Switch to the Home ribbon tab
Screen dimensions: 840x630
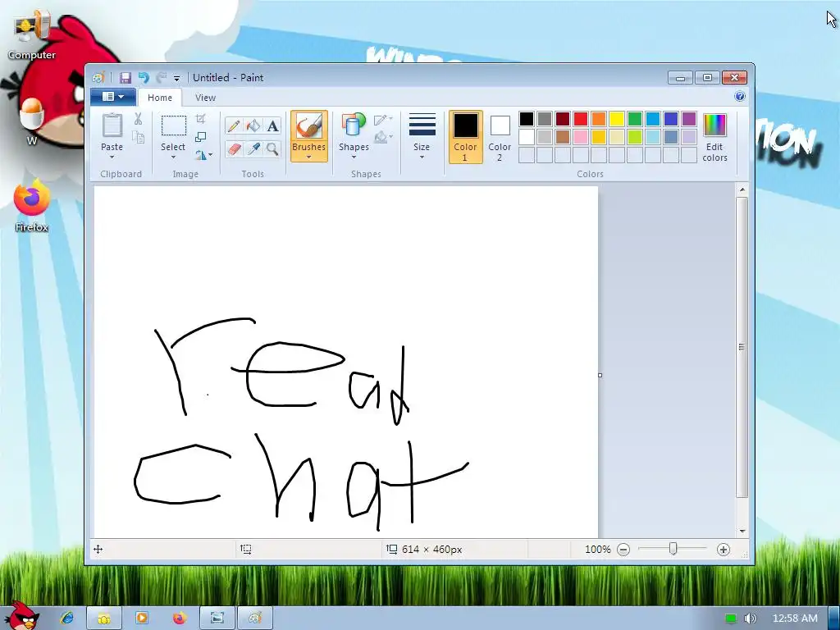point(160,98)
